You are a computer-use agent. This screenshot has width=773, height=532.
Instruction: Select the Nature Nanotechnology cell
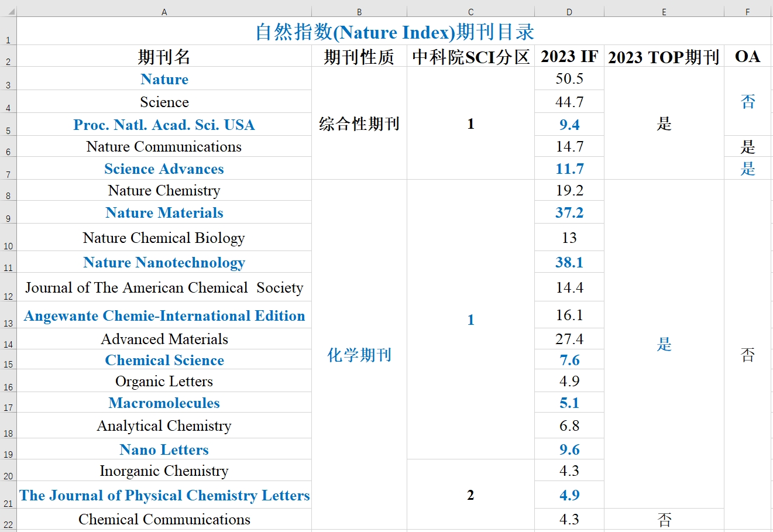click(x=164, y=262)
